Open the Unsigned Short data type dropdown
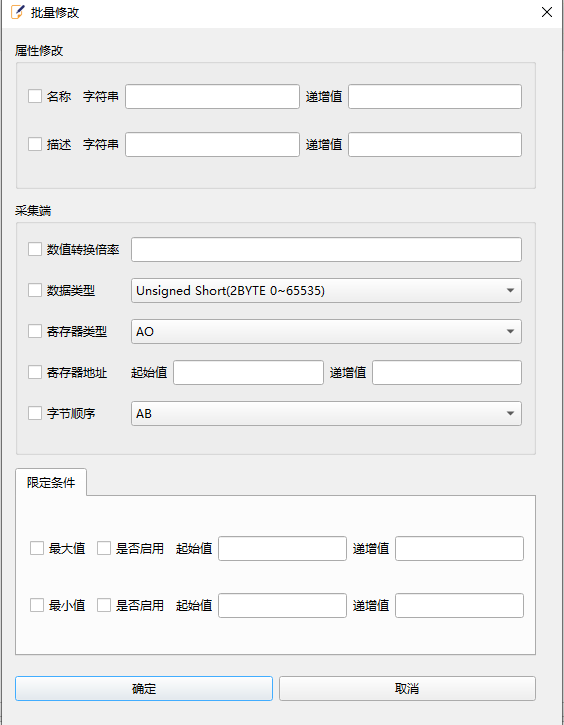This screenshot has width=564, height=725. (x=326, y=290)
